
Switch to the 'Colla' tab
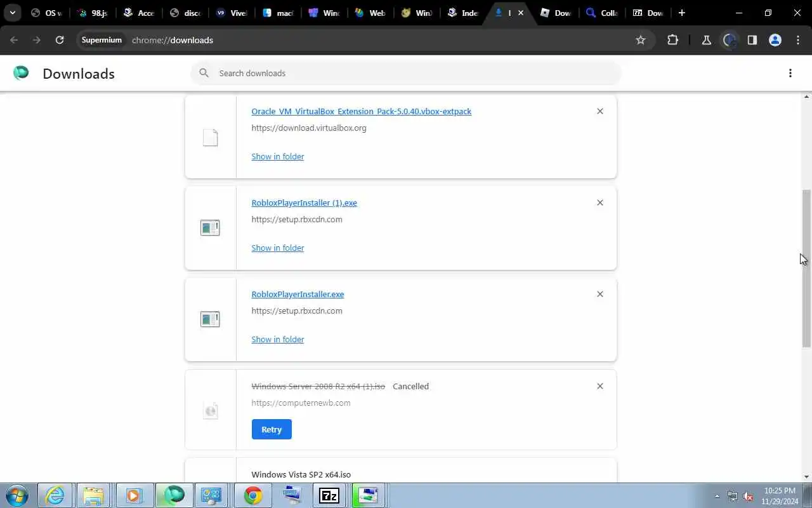[601, 13]
